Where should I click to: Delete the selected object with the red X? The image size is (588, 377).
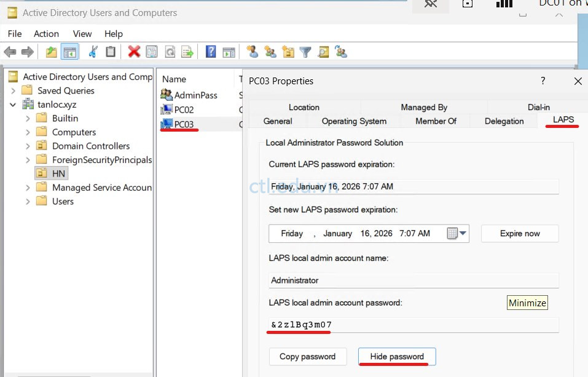(x=135, y=52)
